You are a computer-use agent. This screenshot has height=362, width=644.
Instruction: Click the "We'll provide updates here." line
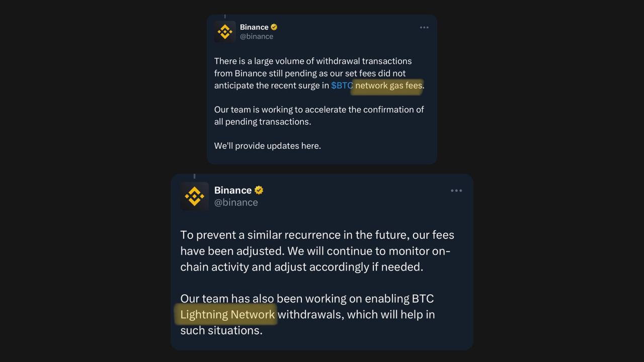(267, 146)
